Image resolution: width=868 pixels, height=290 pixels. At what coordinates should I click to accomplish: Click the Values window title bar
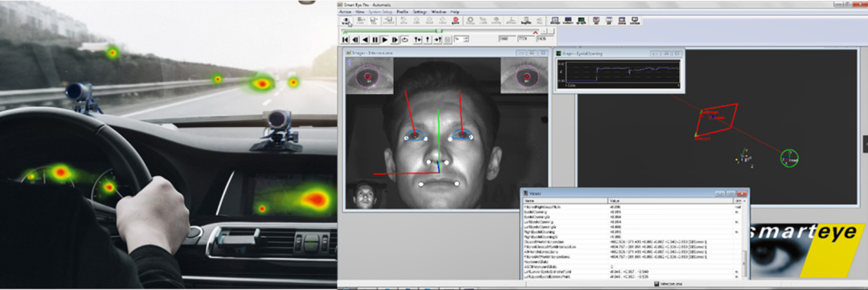click(x=634, y=193)
